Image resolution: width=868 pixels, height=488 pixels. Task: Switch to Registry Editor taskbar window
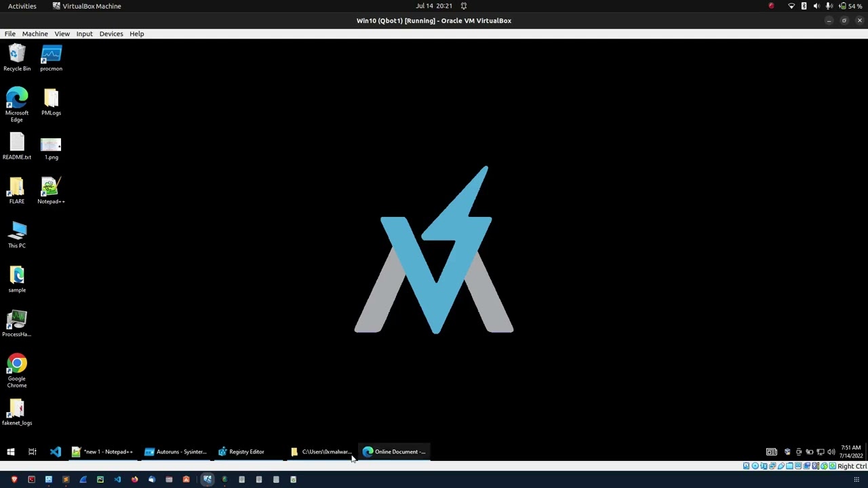tap(249, 451)
